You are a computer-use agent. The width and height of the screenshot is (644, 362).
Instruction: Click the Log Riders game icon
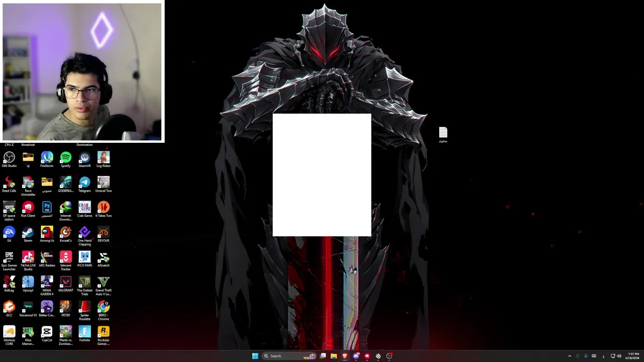click(103, 160)
